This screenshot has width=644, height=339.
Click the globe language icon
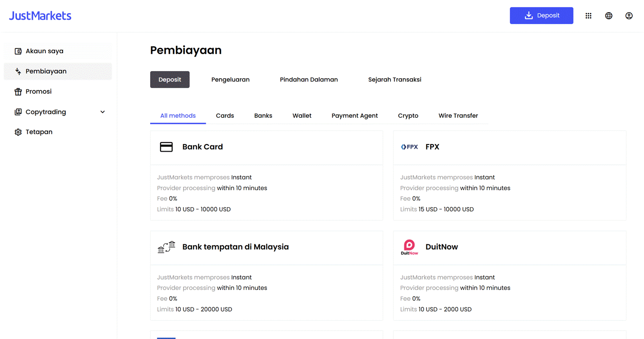click(x=609, y=16)
